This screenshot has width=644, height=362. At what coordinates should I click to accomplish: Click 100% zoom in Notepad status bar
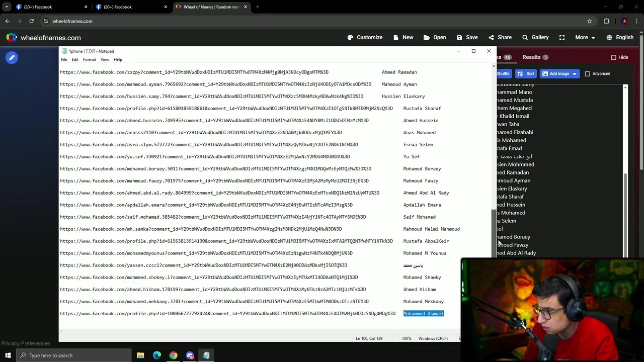[x=406, y=338]
